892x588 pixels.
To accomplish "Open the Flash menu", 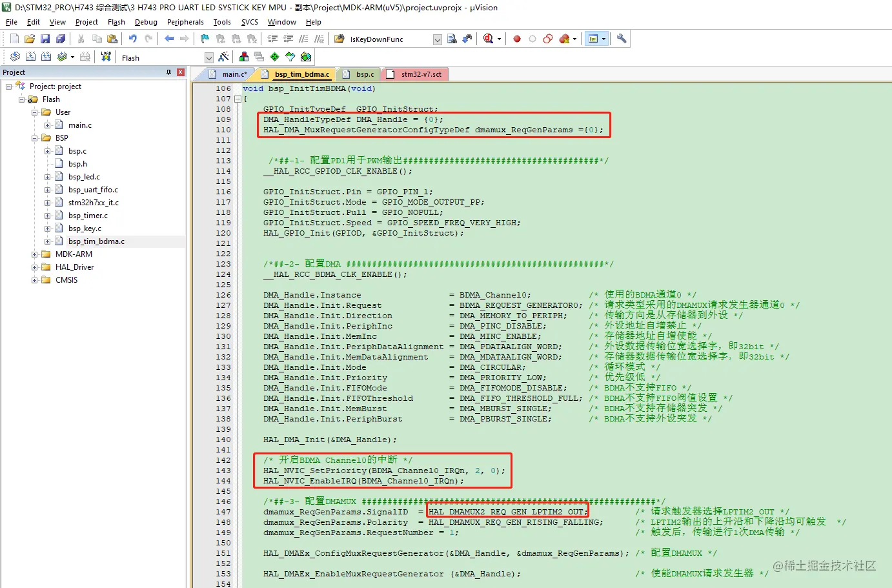I will (116, 22).
